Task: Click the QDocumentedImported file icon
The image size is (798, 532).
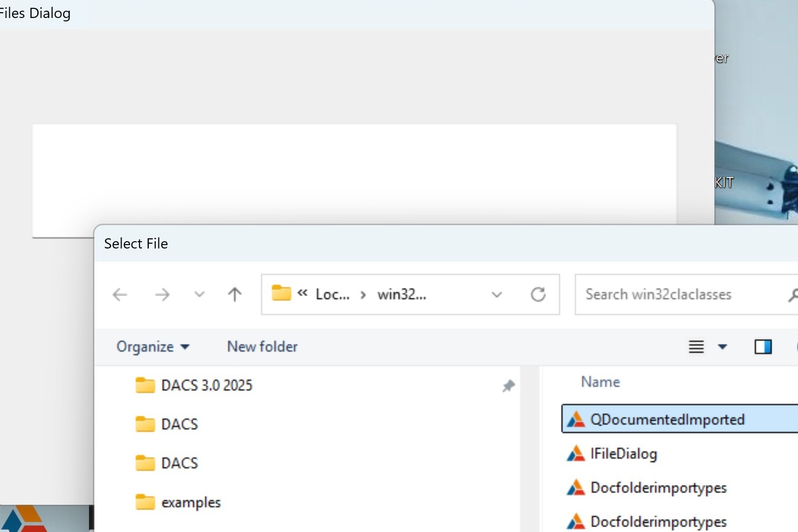Action: [576, 419]
